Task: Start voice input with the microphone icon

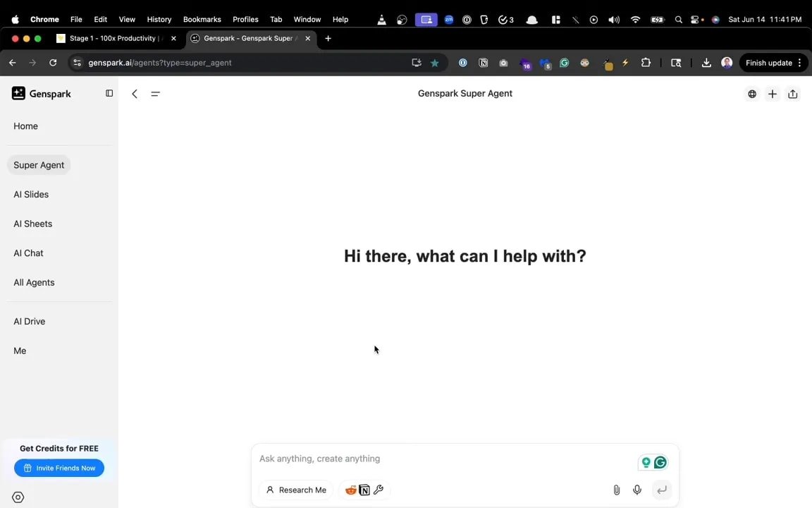Action: tap(636, 490)
